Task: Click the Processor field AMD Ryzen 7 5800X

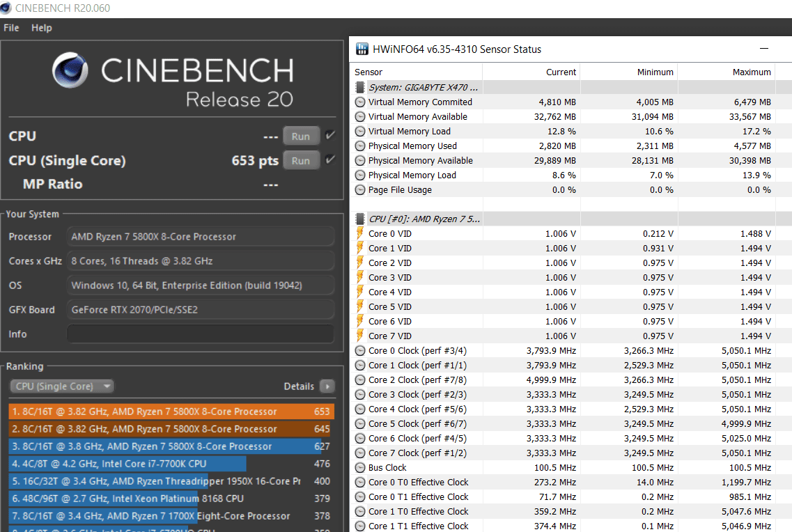Action: coord(200,237)
